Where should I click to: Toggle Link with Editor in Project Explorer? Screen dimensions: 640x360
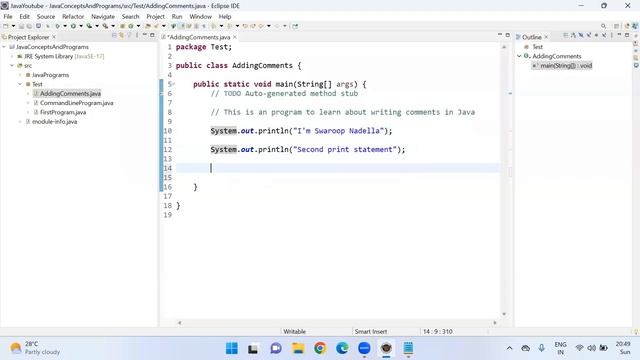122,36
